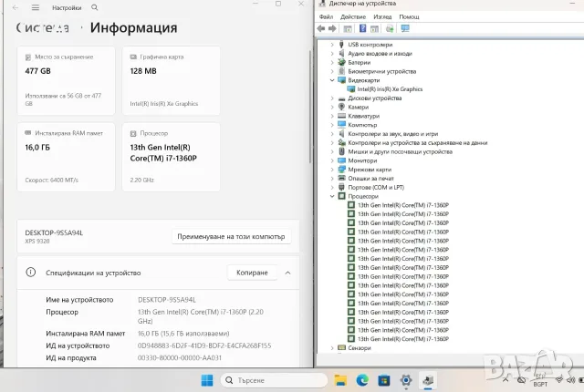This screenshot has width=584, height=392.
Task: Collapse the Процесори node
Action: (332, 196)
